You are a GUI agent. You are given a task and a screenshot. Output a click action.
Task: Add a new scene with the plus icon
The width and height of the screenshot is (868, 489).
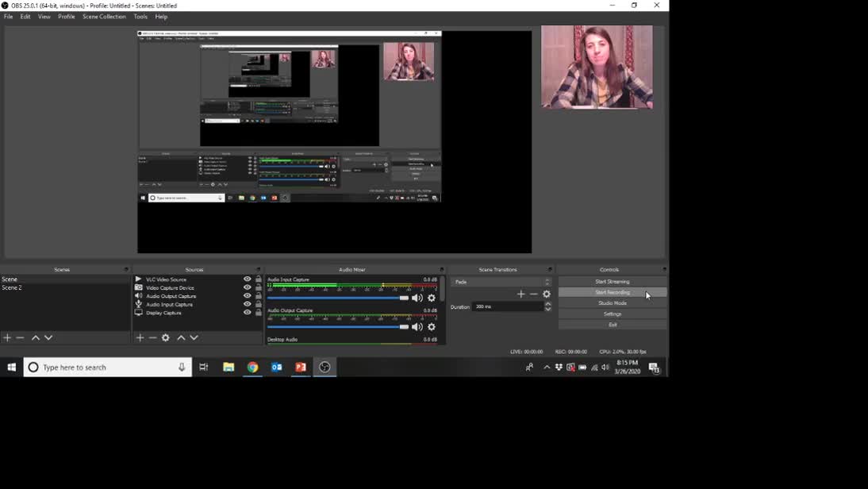tap(7, 337)
